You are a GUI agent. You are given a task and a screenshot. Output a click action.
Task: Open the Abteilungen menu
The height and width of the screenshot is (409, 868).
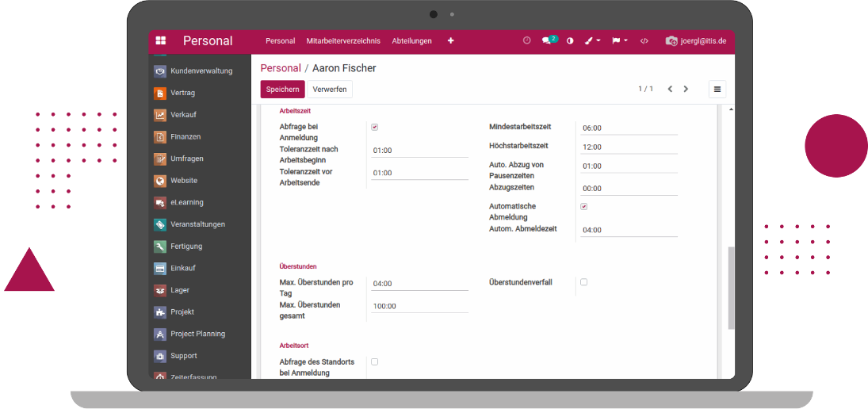click(x=412, y=41)
